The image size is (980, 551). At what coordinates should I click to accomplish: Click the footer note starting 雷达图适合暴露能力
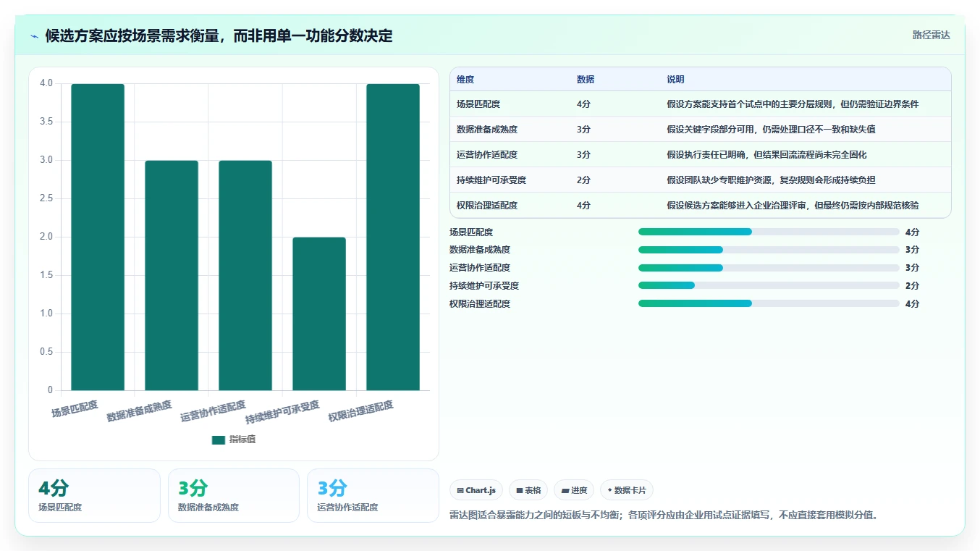(x=664, y=516)
